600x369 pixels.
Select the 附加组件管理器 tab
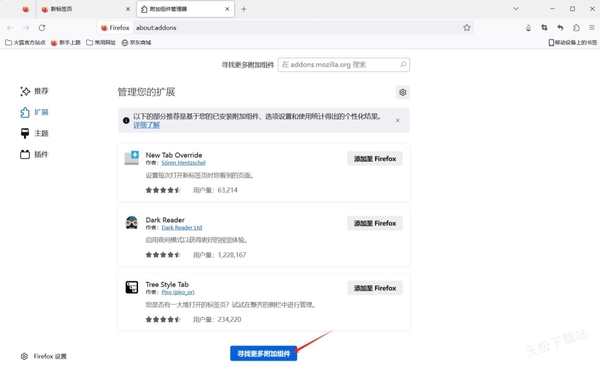186,9
